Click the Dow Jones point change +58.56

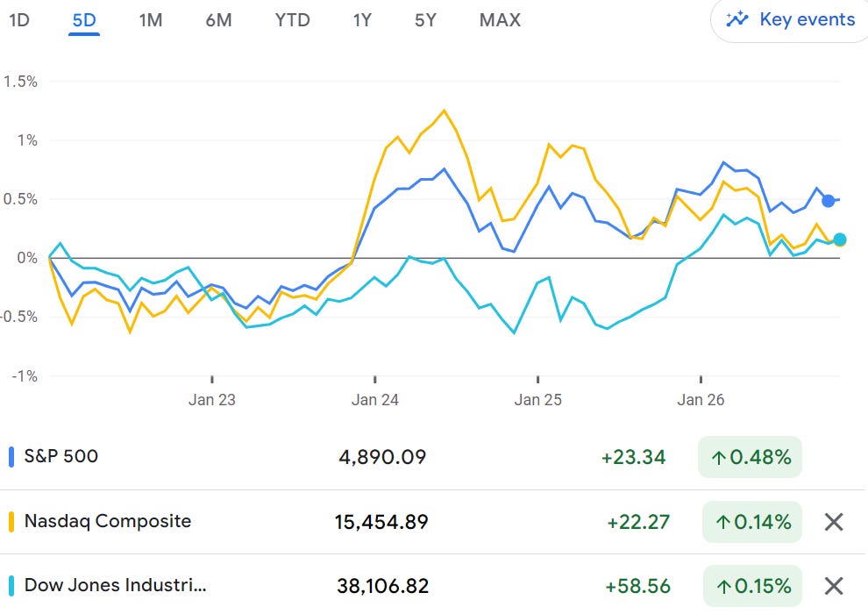tap(637, 586)
